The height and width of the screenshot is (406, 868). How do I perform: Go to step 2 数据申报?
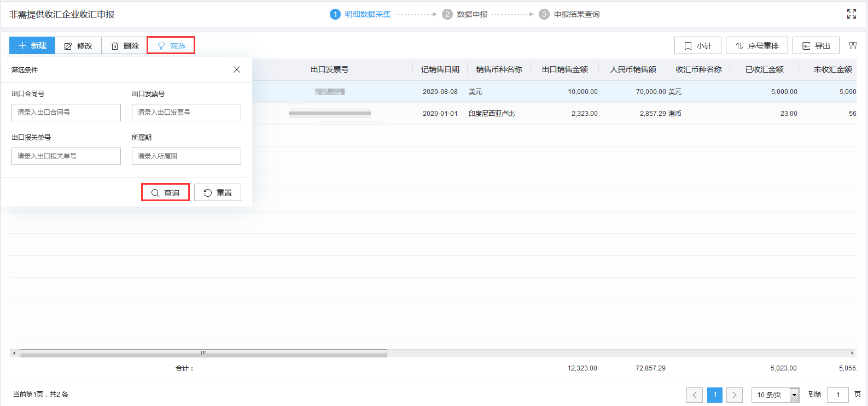[x=465, y=14]
